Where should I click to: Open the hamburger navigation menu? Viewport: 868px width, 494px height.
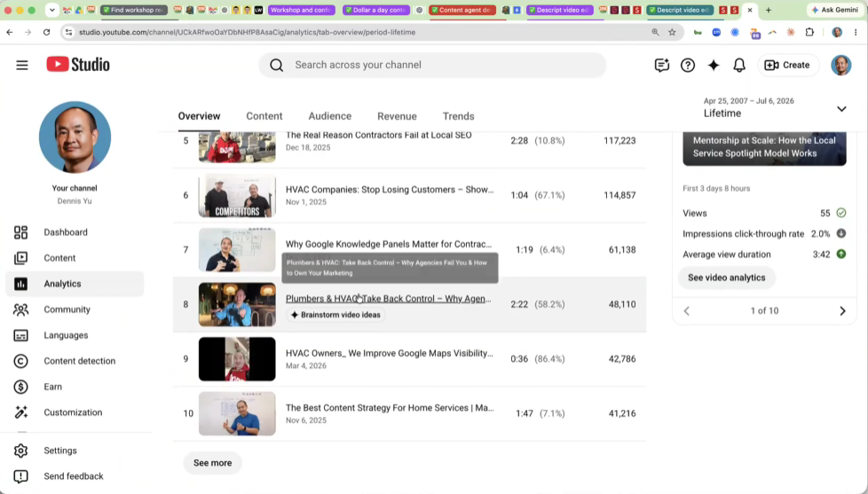(21, 66)
